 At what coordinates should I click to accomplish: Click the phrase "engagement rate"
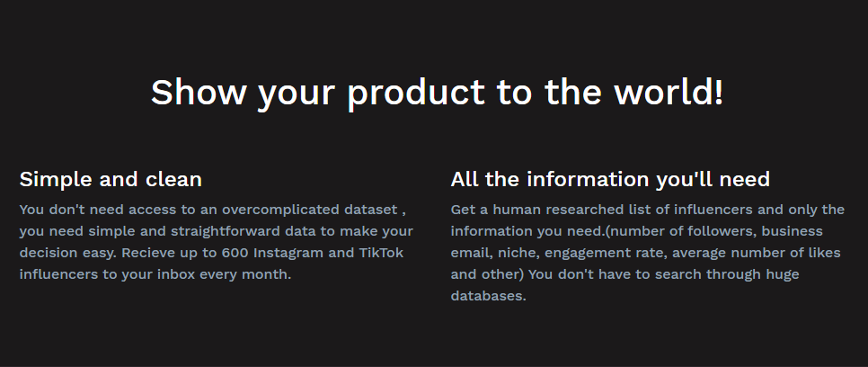(x=606, y=253)
